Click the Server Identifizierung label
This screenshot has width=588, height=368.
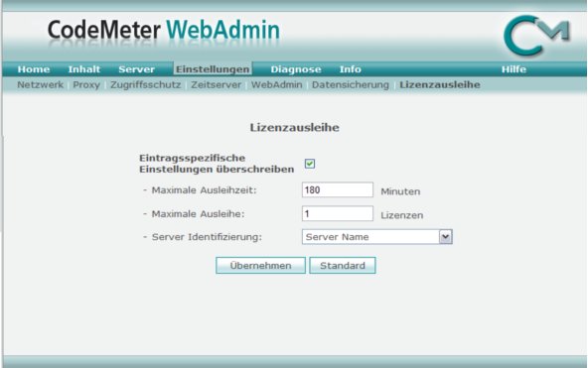pos(207,237)
